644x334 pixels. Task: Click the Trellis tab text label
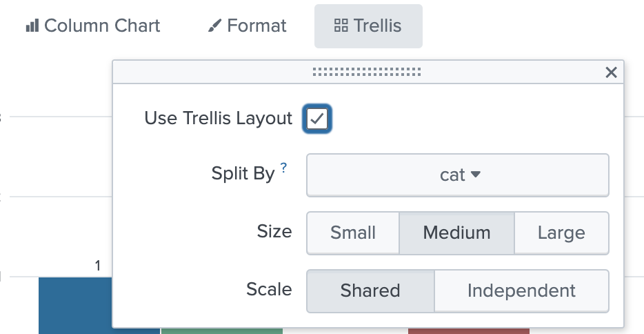(377, 26)
